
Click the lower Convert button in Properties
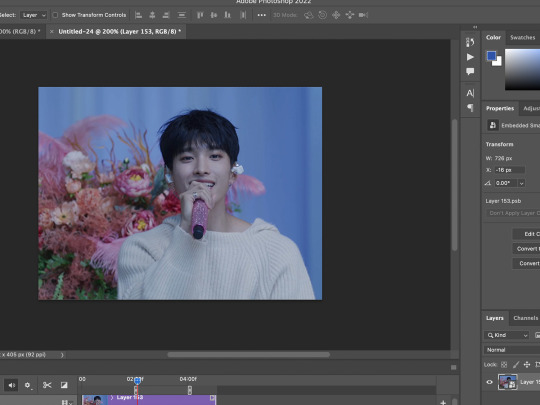pos(526,263)
